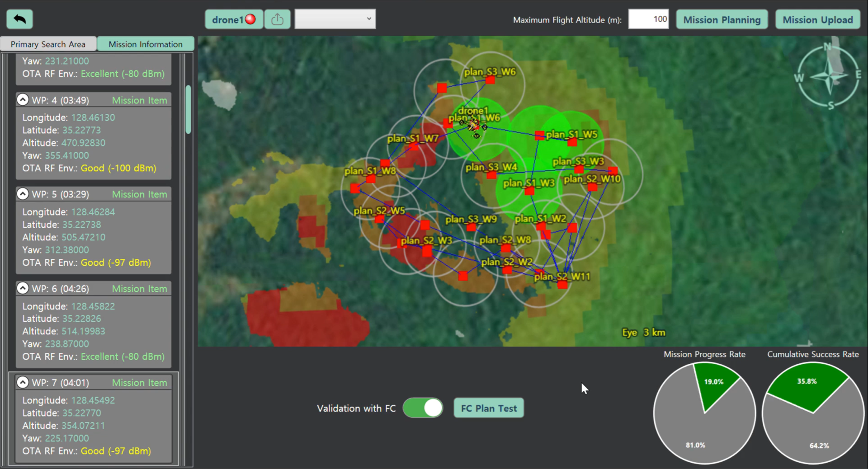Collapse the WP: 6 mission item
Viewport: 868px width, 469px height.
coord(23,288)
